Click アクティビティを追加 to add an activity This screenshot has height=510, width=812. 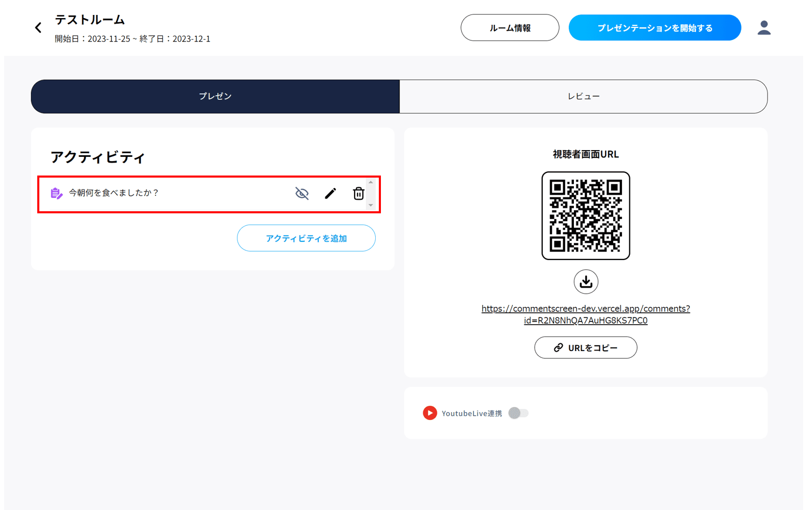(306, 238)
